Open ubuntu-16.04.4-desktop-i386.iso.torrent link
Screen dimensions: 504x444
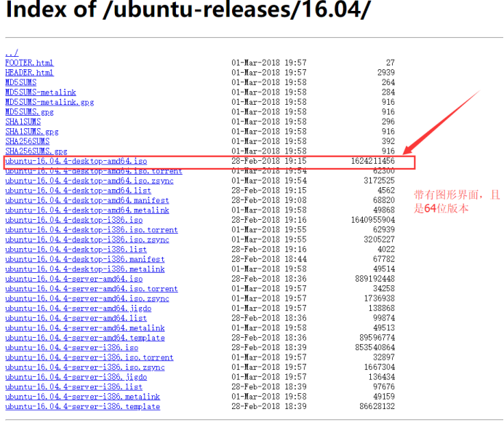tap(92, 229)
